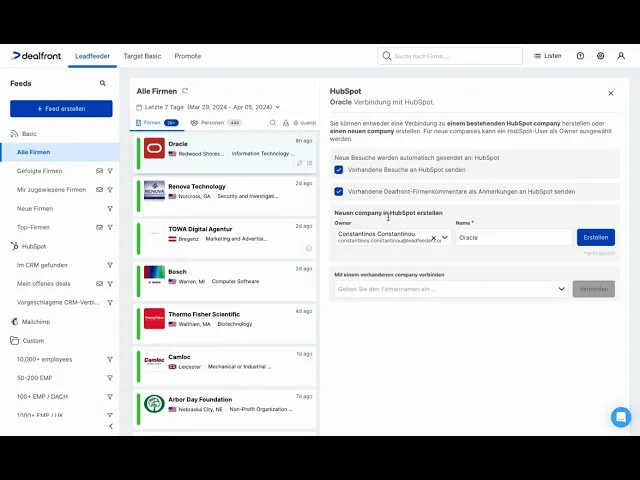Open the Owner dropdown arrow
The height and width of the screenshot is (480, 640).
tap(444, 237)
